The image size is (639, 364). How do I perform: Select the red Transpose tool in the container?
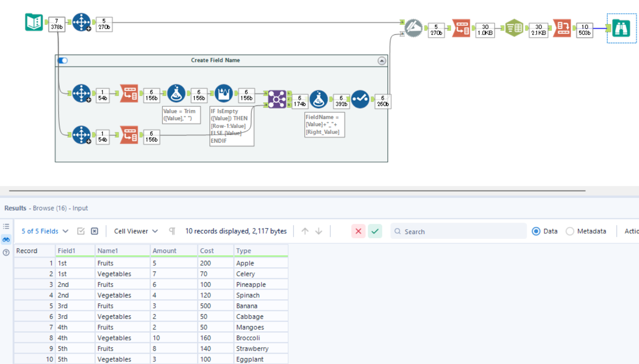coord(129,94)
